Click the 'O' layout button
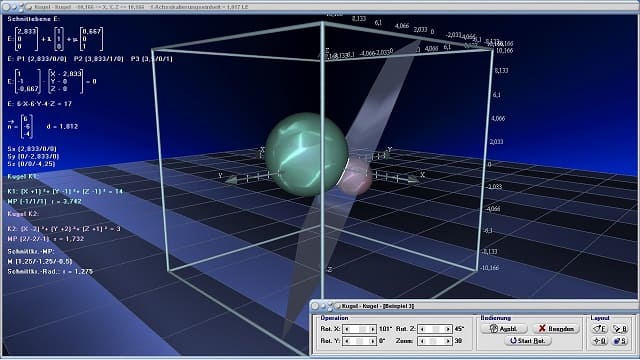The height and width of the screenshot is (360, 640). [600, 340]
